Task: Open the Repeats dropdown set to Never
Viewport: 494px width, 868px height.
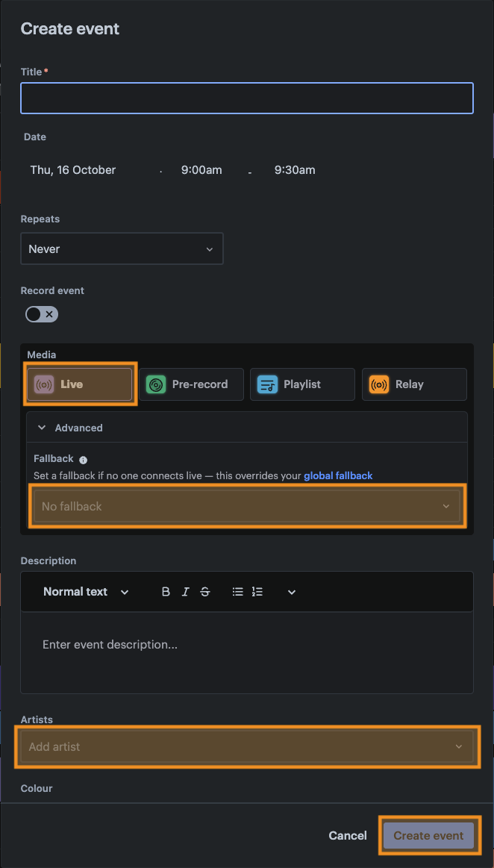Action: pyautogui.click(x=122, y=249)
